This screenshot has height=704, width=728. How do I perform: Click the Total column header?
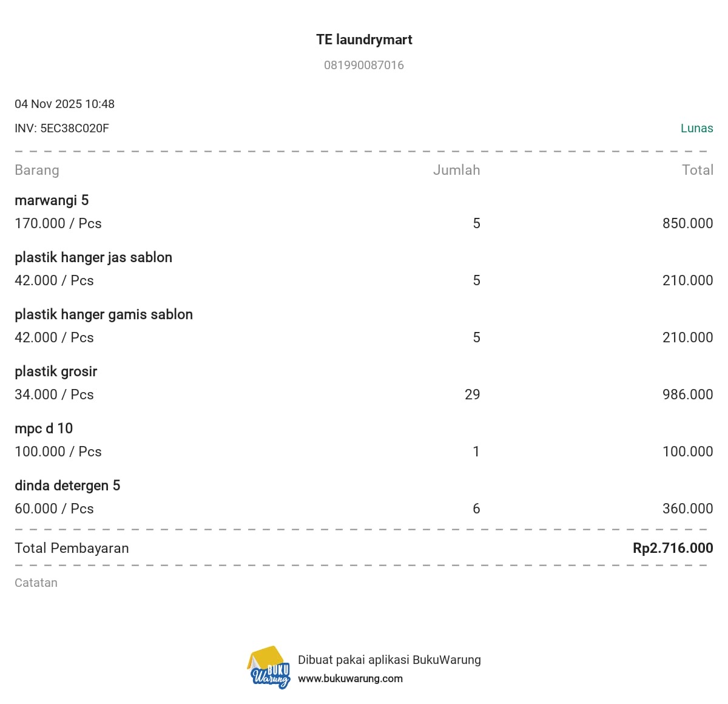click(697, 170)
